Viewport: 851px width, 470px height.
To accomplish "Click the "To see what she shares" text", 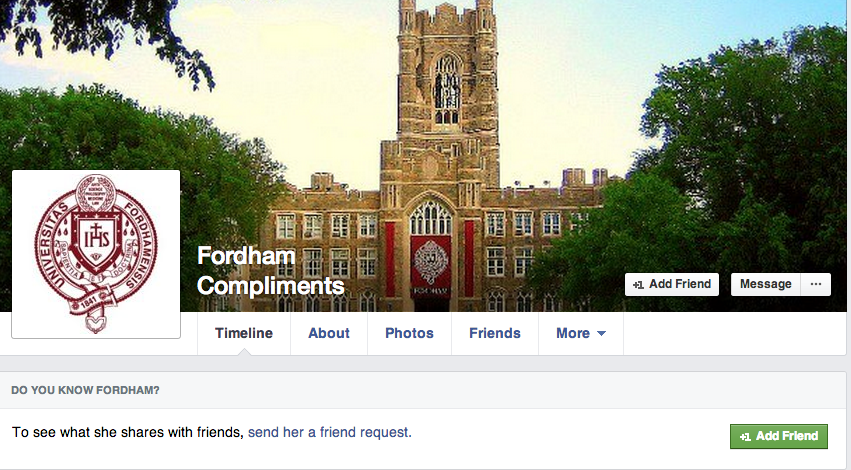I will click(127, 432).
